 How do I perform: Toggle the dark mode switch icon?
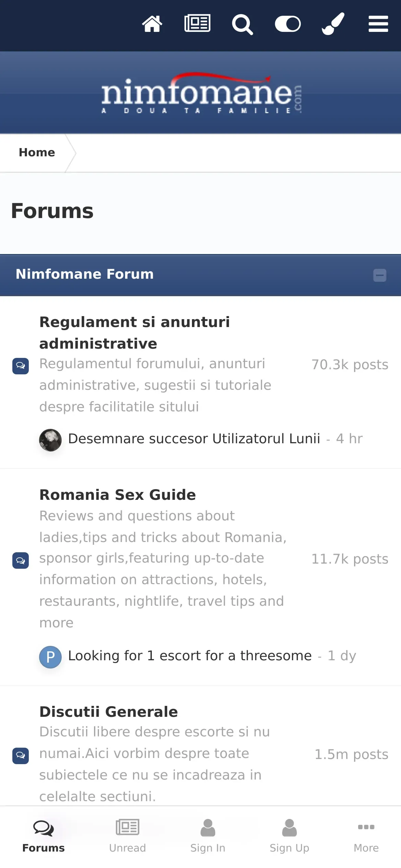pyautogui.click(x=288, y=24)
